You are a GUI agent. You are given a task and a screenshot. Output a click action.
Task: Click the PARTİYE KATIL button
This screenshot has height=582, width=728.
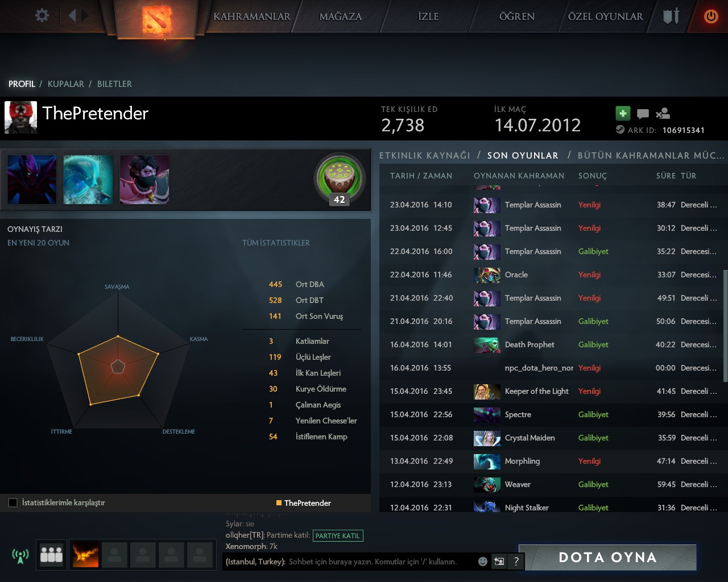click(338, 535)
